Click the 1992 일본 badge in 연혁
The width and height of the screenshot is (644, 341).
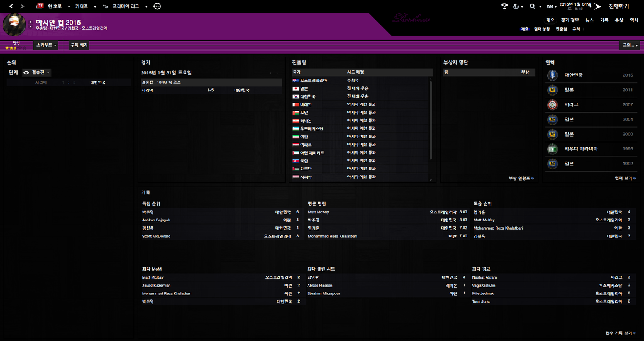552,164
